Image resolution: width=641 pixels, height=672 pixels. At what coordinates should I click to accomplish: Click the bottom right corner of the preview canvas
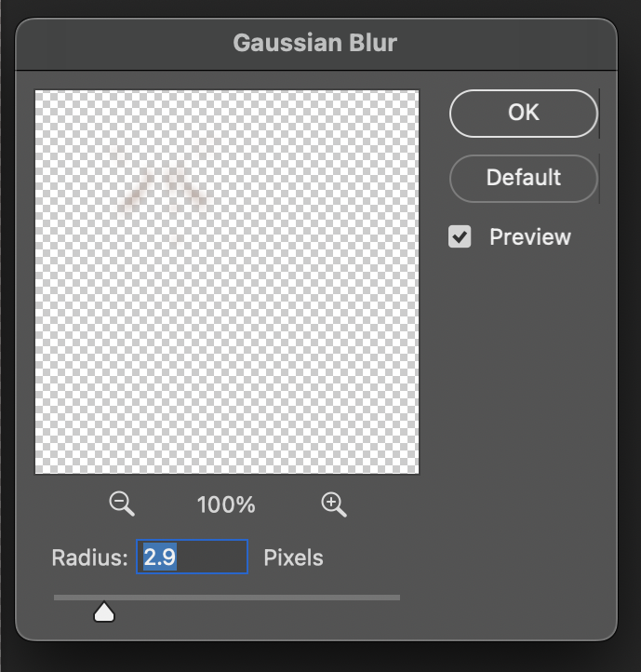(415, 469)
